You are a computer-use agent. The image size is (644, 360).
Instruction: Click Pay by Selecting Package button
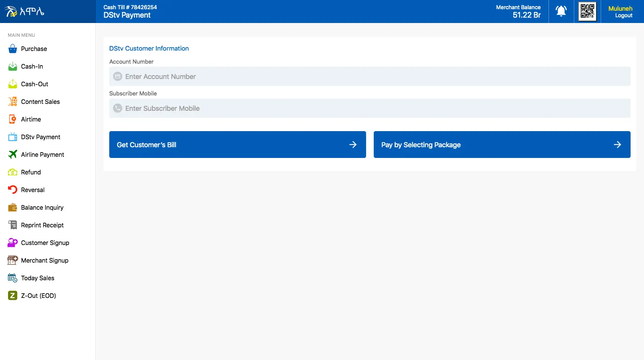502,145
